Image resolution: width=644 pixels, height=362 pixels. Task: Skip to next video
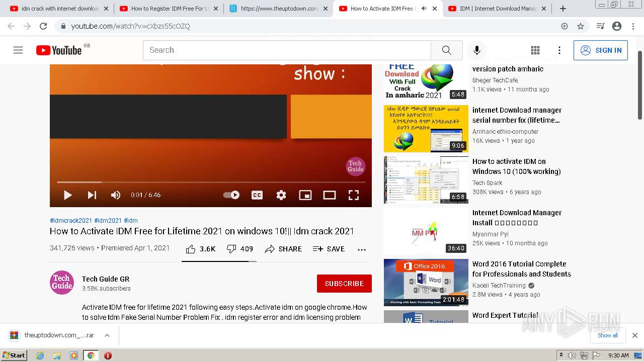(92, 195)
